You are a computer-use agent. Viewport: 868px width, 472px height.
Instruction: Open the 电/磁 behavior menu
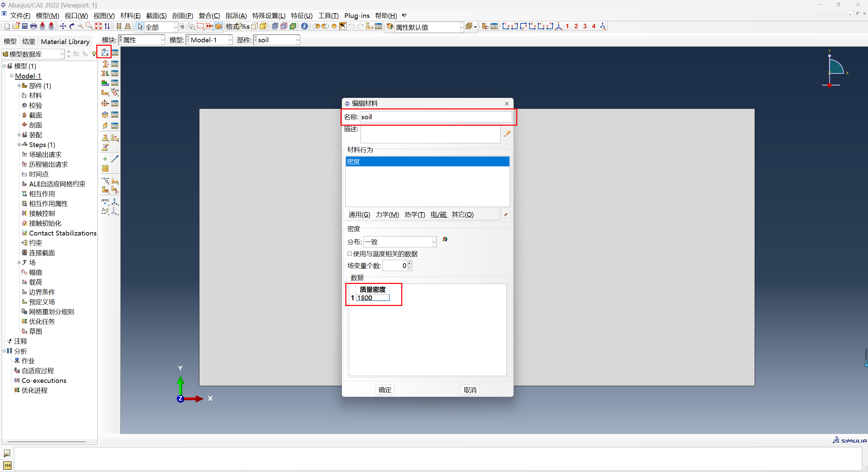(438, 214)
